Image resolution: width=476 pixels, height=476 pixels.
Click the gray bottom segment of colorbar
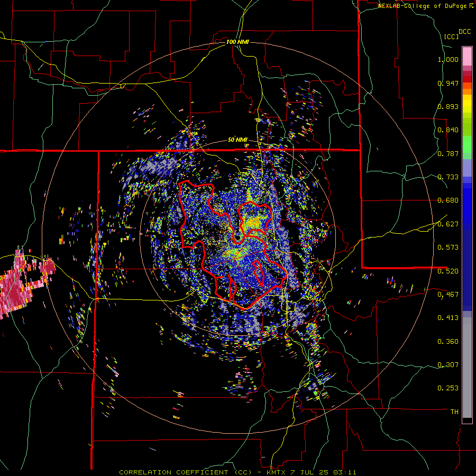pyautogui.click(x=467, y=368)
